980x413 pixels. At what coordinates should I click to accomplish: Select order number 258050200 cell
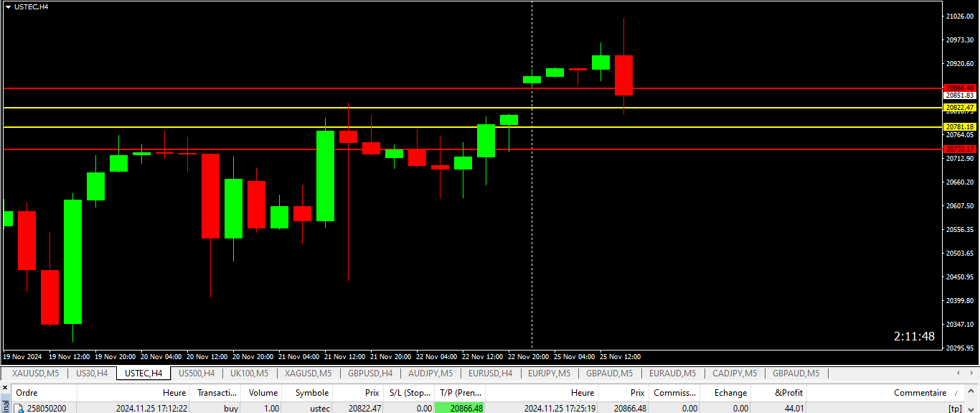pos(47,408)
